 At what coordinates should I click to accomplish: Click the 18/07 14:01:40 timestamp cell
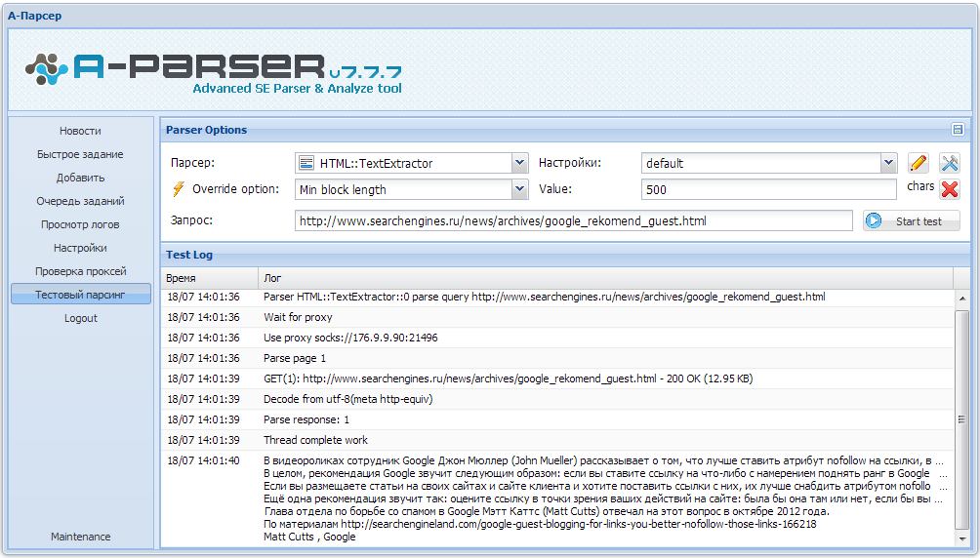point(203,460)
